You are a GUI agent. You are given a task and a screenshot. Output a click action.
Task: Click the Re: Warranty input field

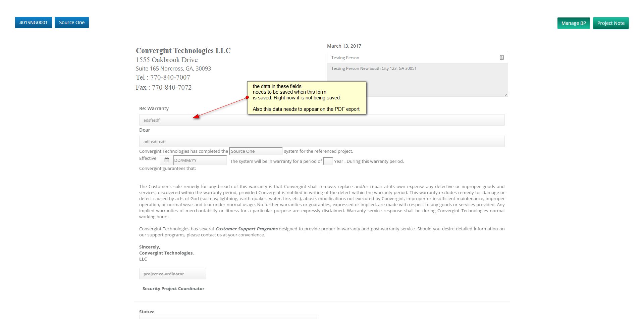(x=322, y=120)
